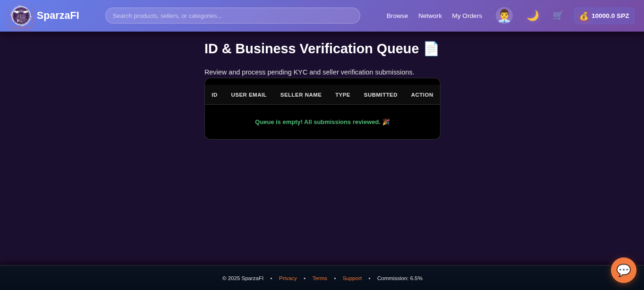Open the Network page
Image resolution: width=644 pixels, height=290 pixels.
[430, 16]
